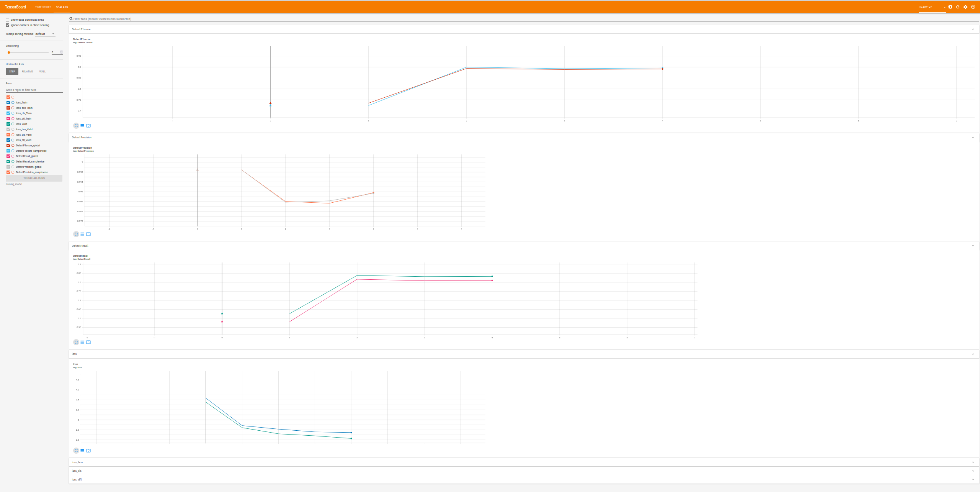Reload data using the refresh icon
This screenshot has width=980, height=492.
[x=958, y=7]
